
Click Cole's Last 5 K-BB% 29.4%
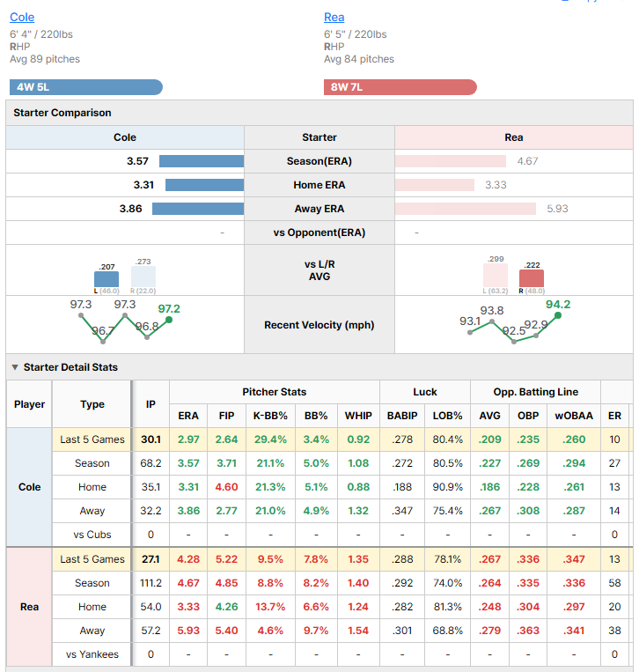271,439
